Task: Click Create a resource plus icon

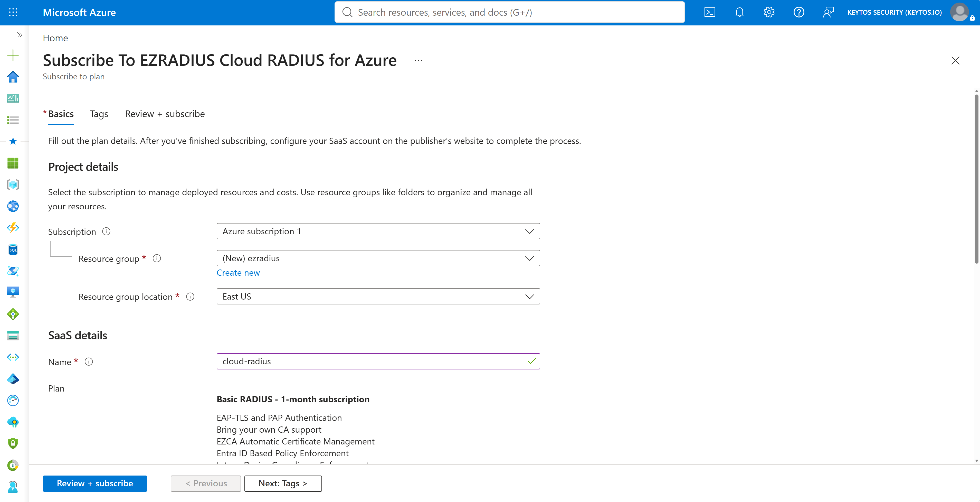Action: point(13,55)
